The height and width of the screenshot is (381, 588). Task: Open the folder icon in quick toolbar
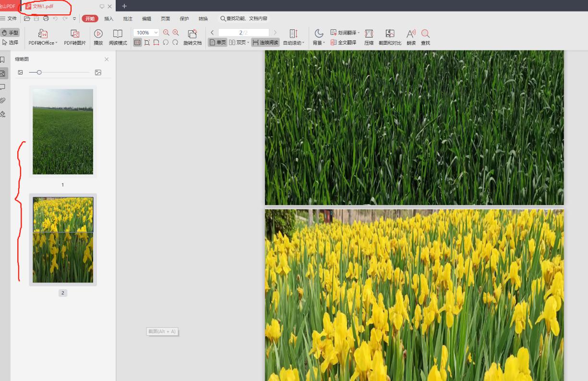pos(27,19)
